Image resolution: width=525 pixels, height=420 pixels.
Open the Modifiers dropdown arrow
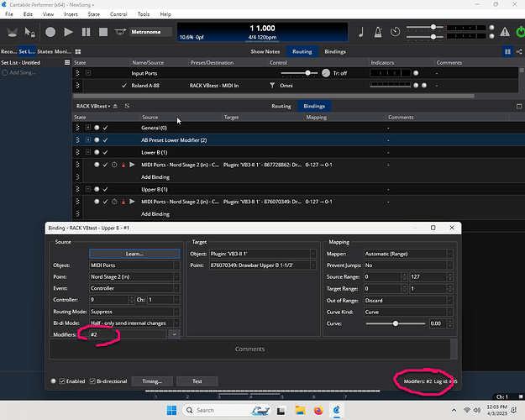[x=174, y=334]
